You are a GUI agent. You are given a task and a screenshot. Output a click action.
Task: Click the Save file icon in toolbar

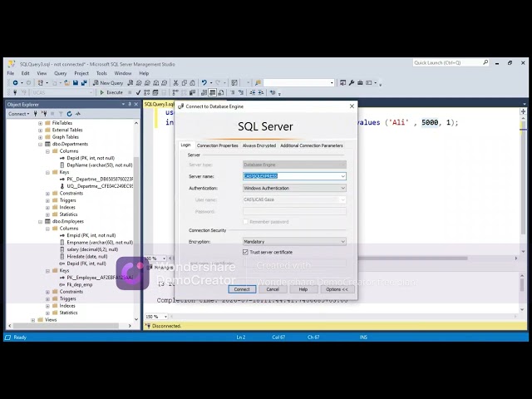(x=76, y=83)
